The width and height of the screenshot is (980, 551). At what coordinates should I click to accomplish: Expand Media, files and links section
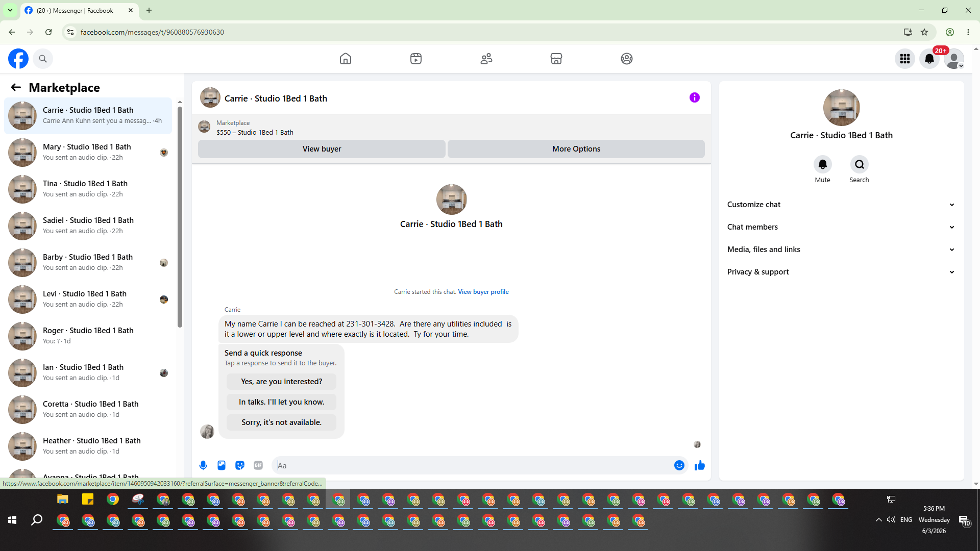[842, 249]
